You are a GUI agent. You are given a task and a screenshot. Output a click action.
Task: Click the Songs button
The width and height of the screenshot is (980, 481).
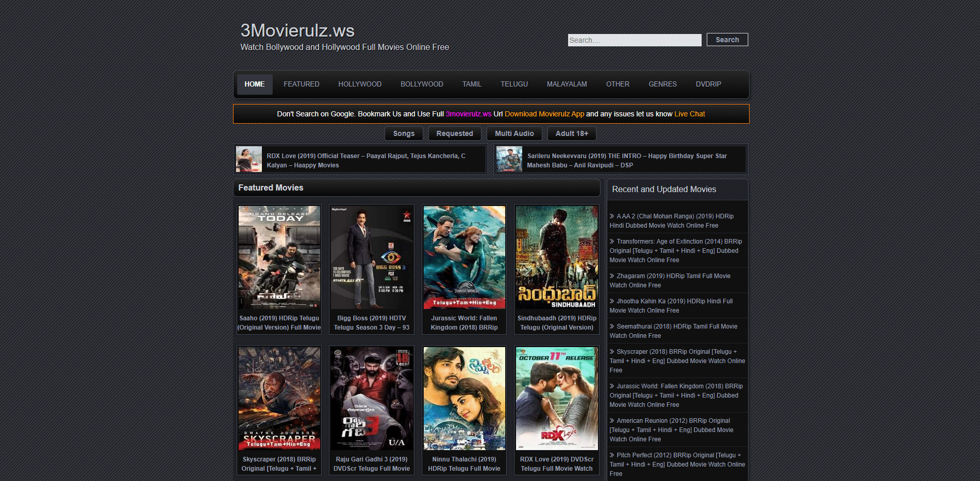[404, 133]
